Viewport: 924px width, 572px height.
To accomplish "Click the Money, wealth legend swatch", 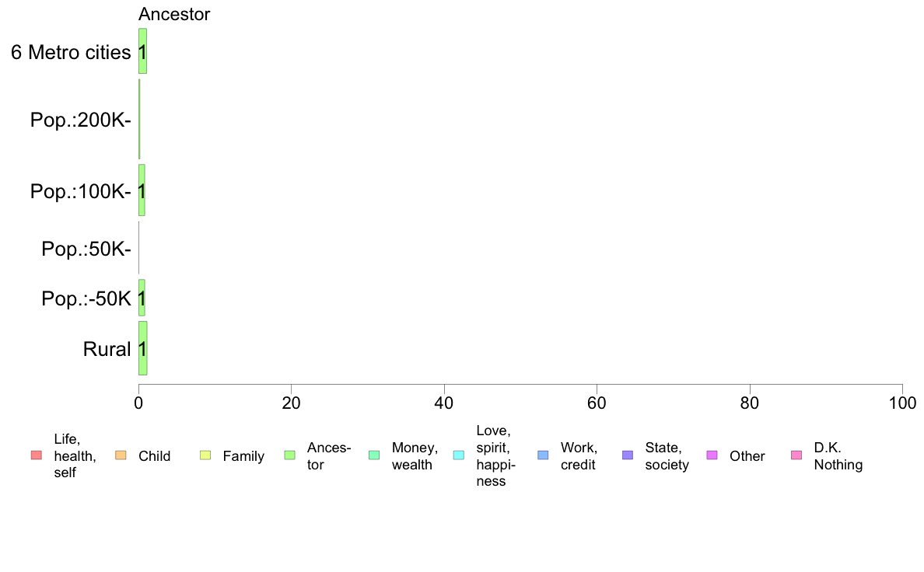I will coord(374,455).
